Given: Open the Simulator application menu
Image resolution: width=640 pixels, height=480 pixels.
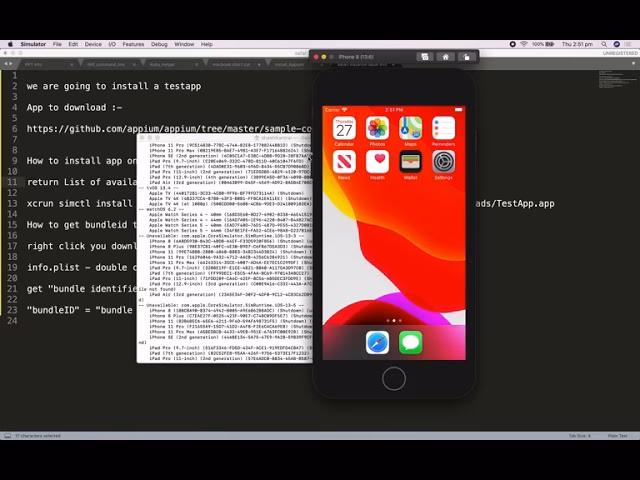Looking at the screenshot, I should point(33,44).
